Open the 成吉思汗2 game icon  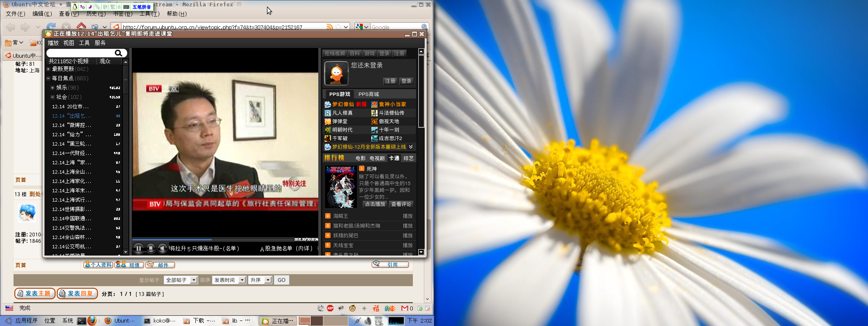coord(374,138)
